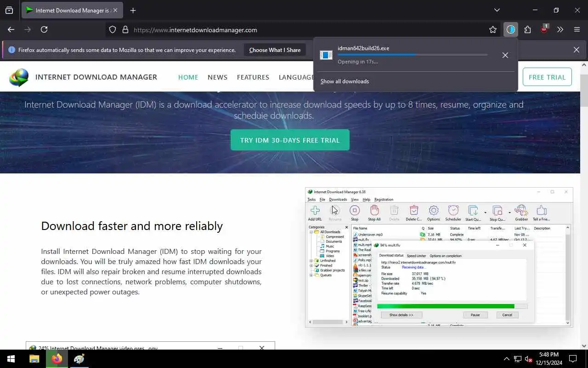Click the info icon in notification bar
588x368 pixels.
tap(11, 50)
